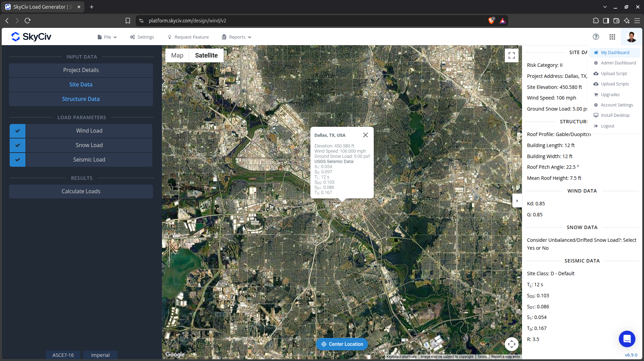Toggle fullscreen map view
This screenshot has height=361, width=644.
click(x=512, y=55)
